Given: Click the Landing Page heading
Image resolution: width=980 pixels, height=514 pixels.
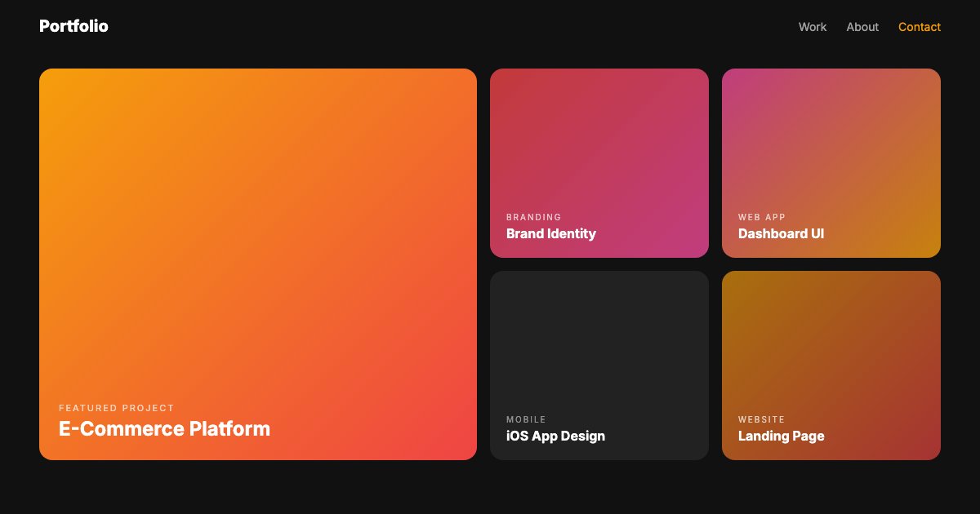Looking at the screenshot, I should coord(782,436).
